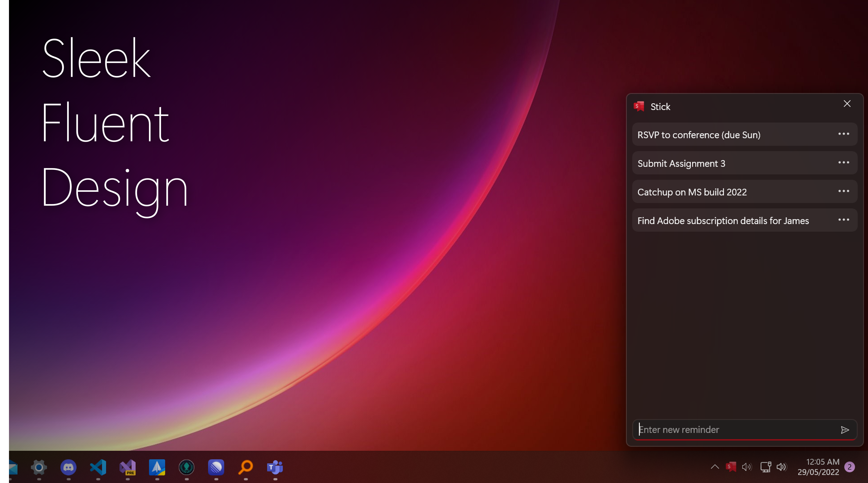Open options menu for RSVP to conference
The height and width of the screenshot is (483, 868).
(x=843, y=134)
